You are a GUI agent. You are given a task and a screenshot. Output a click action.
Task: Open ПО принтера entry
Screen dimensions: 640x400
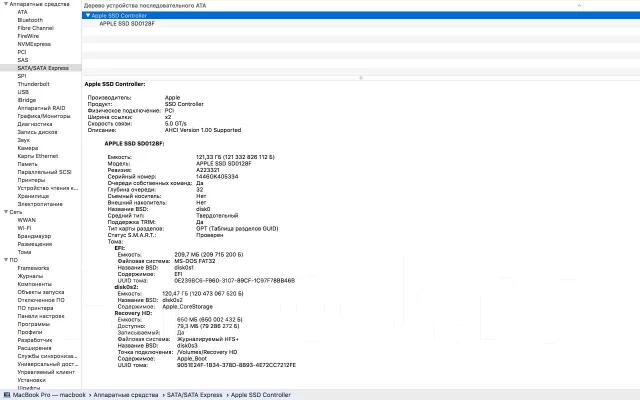[x=35, y=308]
